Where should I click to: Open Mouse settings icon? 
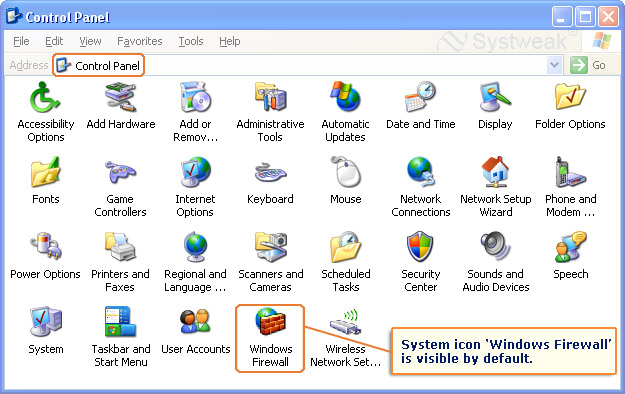tap(345, 171)
